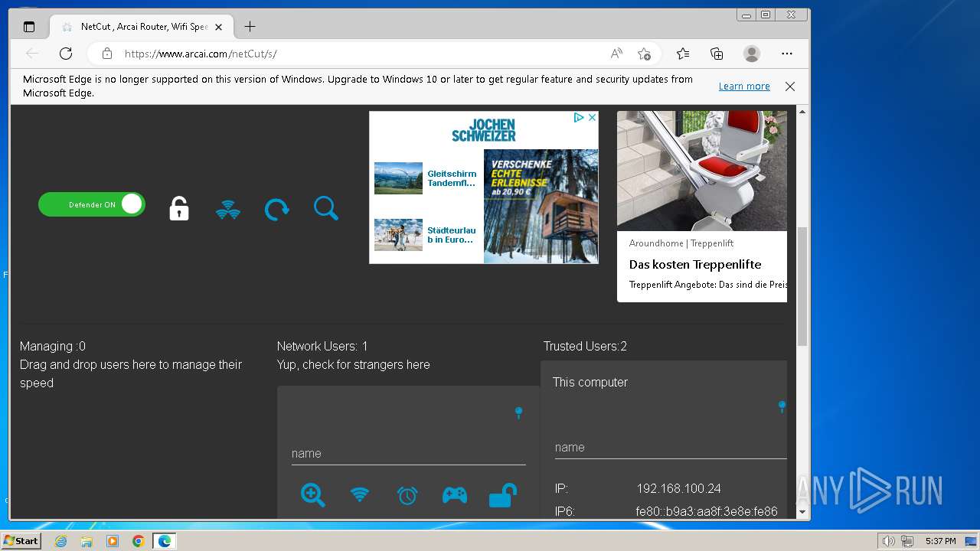Click the Learn more link
The image size is (980, 551).
pos(744,86)
